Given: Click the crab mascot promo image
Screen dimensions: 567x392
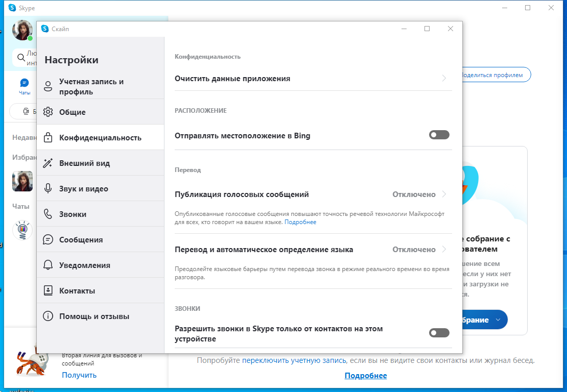Looking at the screenshot, I should click(32, 361).
